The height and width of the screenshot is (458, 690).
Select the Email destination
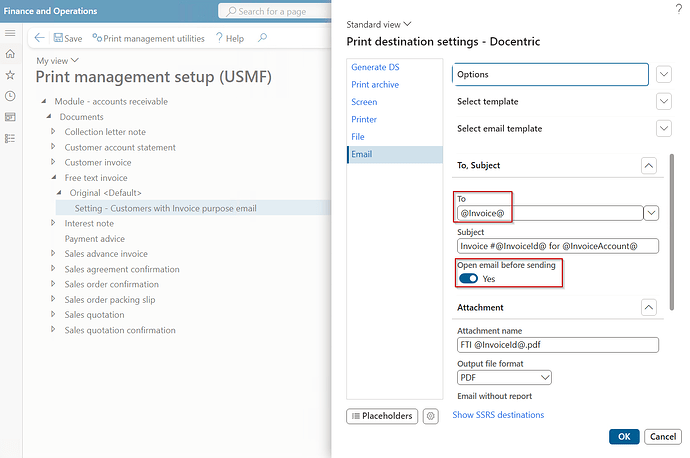pos(395,154)
